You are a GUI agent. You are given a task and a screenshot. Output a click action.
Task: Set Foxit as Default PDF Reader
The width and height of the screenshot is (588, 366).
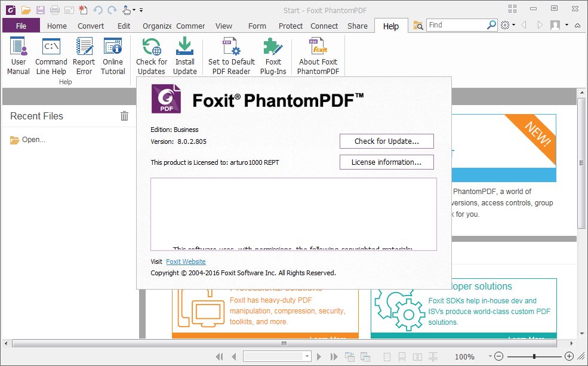pos(232,56)
